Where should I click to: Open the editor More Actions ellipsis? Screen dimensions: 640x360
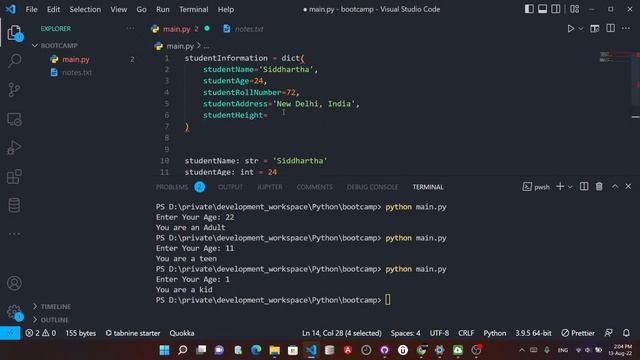coord(626,28)
